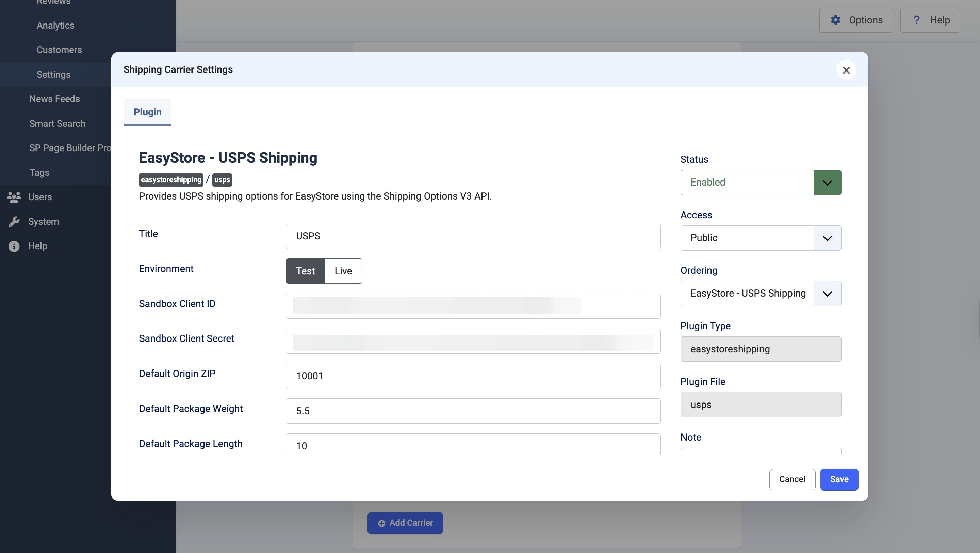Screen dimensions: 980x553
Task: Save the shipping carrier settings
Action: click(839, 479)
